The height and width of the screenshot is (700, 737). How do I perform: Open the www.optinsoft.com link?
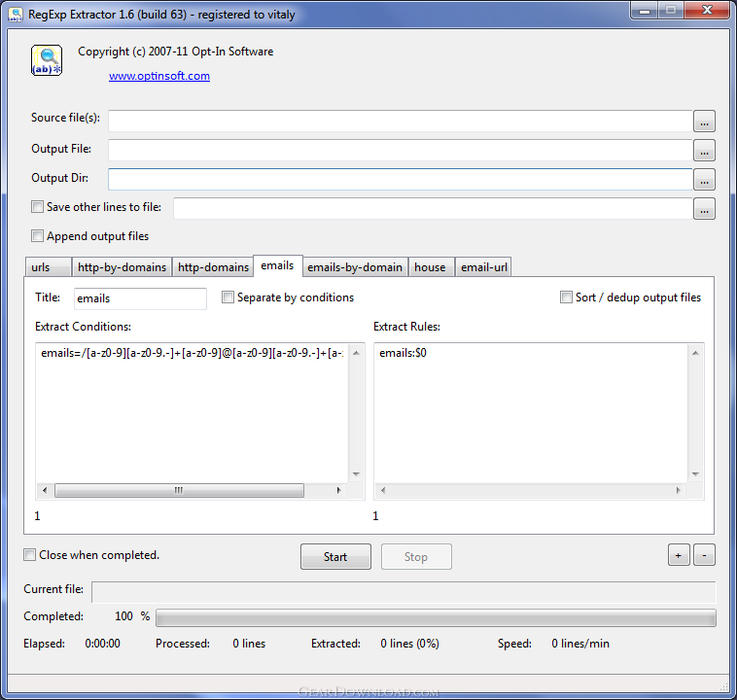pyautogui.click(x=158, y=76)
